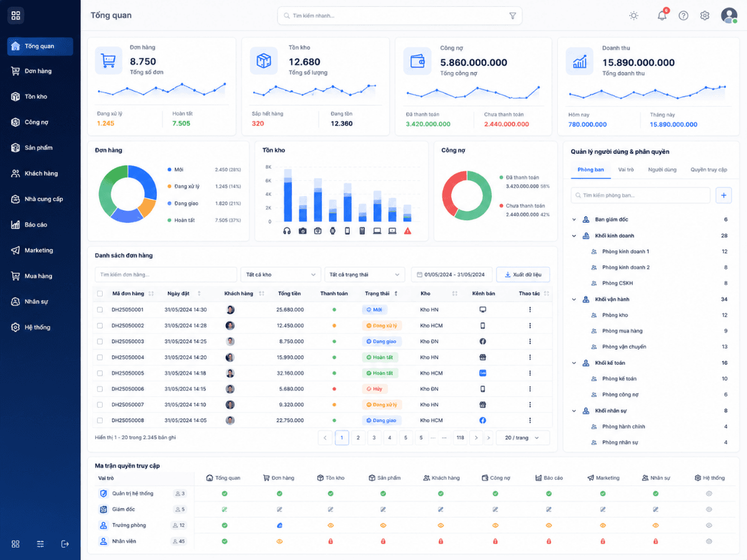Check the box for order DH25050004
Image resolution: width=747 pixels, height=560 pixels.
click(x=100, y=357)
